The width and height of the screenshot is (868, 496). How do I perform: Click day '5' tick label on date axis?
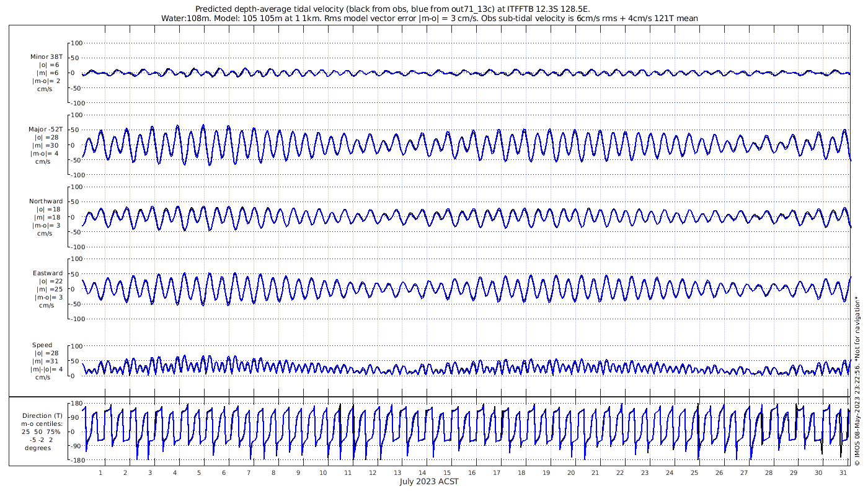click(200, 472)
